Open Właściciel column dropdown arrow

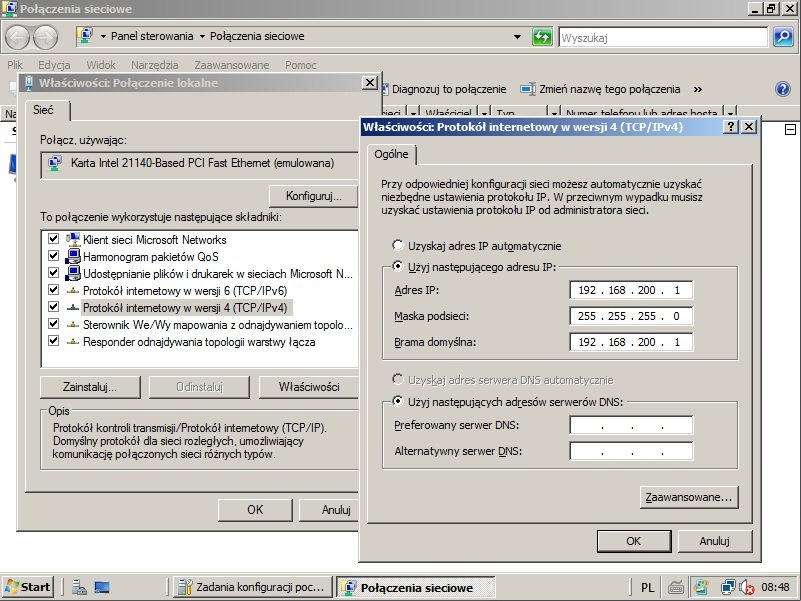tap(484, 113)
